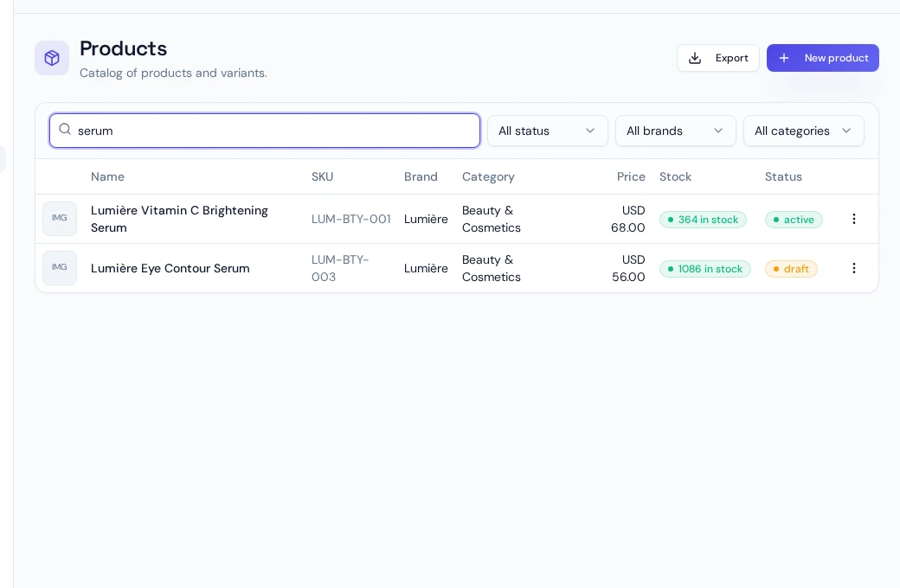The width and height of the screenshot is (900, 588).
Task: Export the product catalog
Action: tap(717, 58)
